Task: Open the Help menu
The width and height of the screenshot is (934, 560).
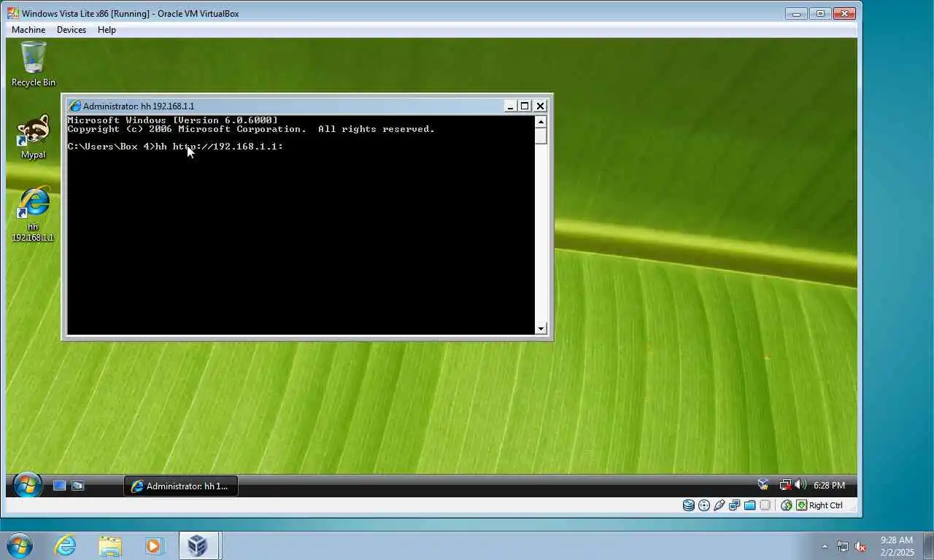Action: [107, 30]
